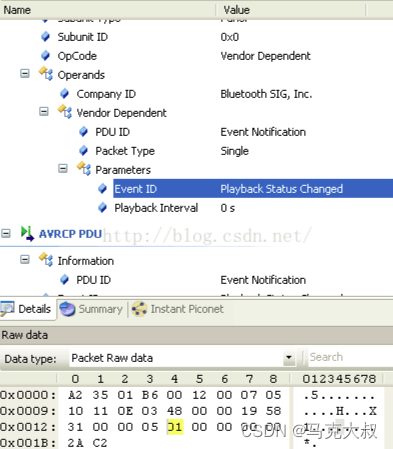
Task: Click the Information group icon
Action: 46,260
